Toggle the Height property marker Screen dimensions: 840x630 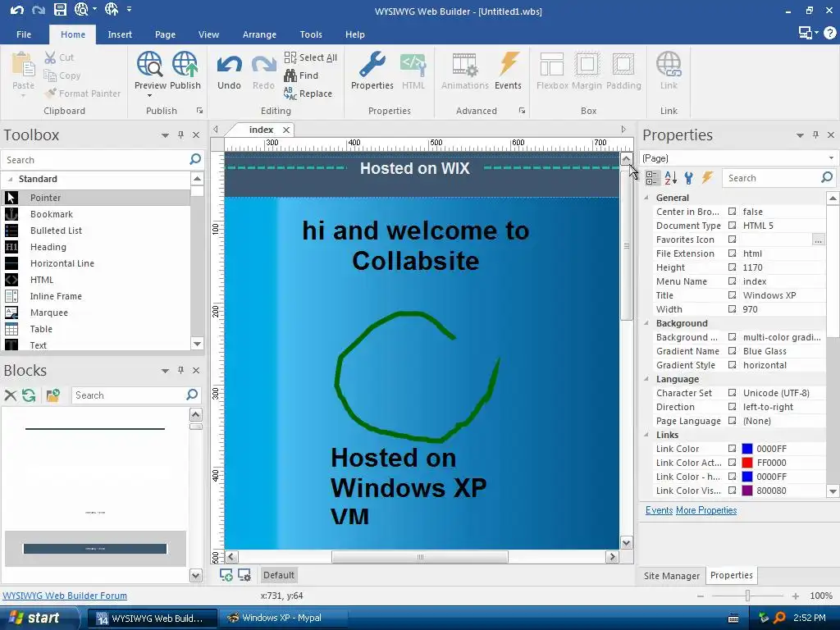pos(732,267)
